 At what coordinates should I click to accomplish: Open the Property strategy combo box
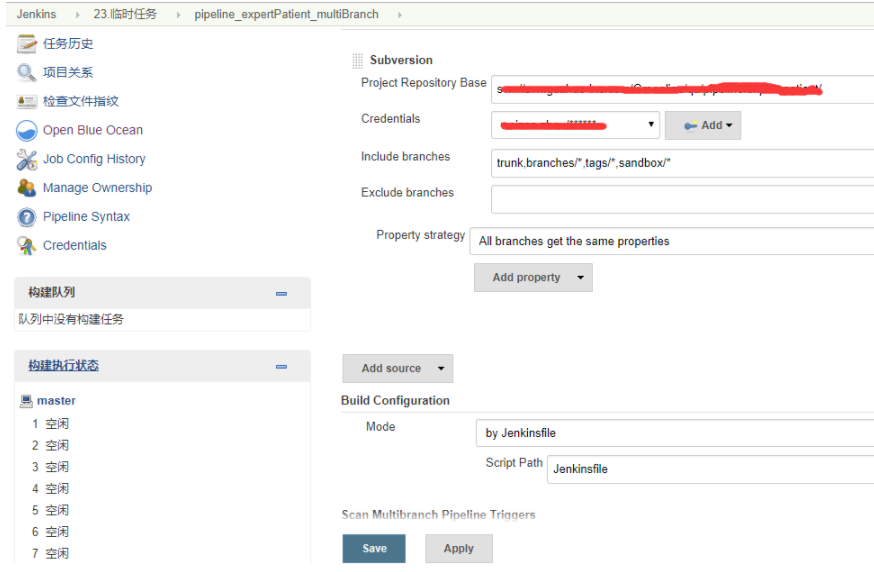(x=672, y=241)
